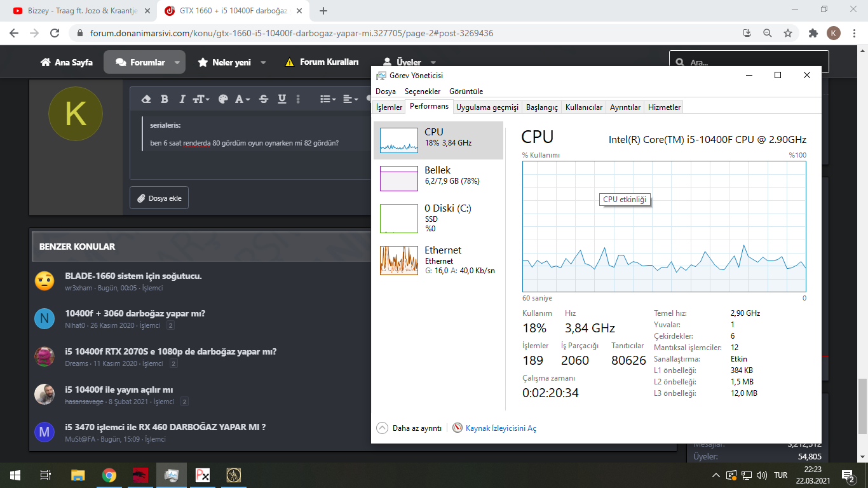Switch to the Bizzey - Traag YouTube tab
Screen dimensions: 868x488
point(82,11)
